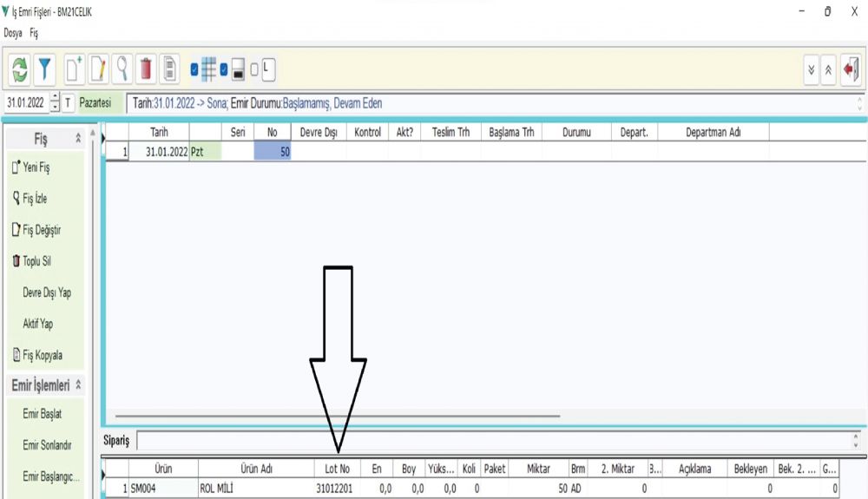Screen dimensions: 868x499
Task: Collapse the Emir İşlemleri sidebar section
Action: point(80,384)
